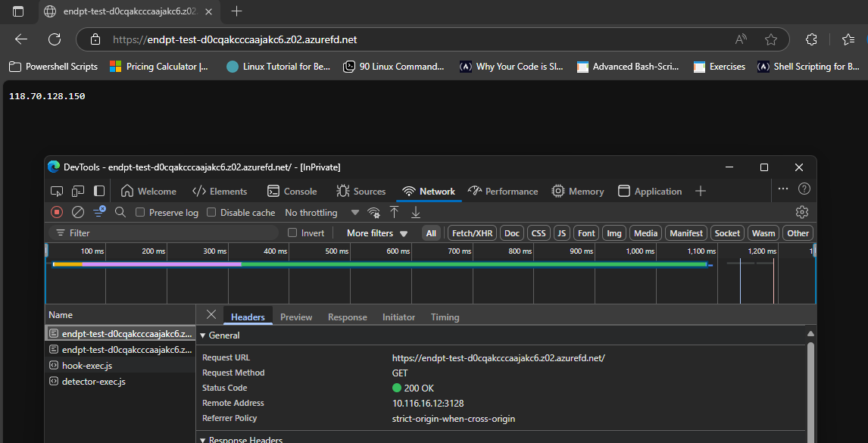Open Network settings gear
Viewport: 868px width, 443px height.
tap(802, 212)
